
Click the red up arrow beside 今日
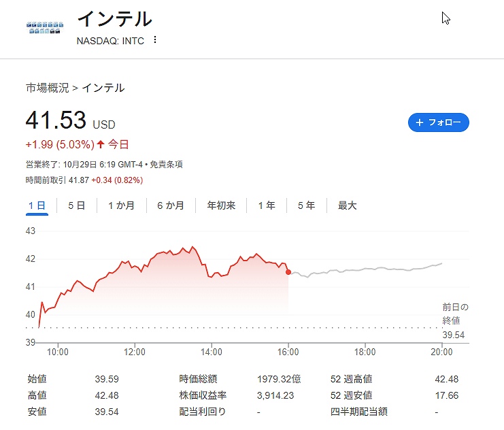coord(101,144)
